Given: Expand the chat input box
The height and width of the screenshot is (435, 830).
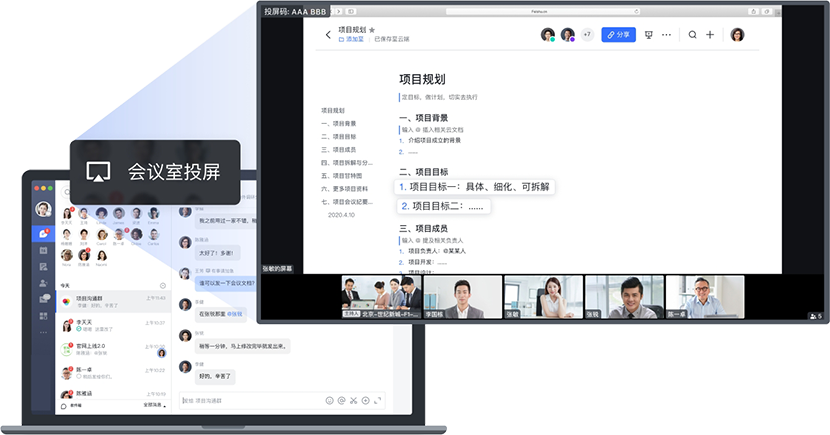Looking at the screenshot, I should click(x=376, y=401).
